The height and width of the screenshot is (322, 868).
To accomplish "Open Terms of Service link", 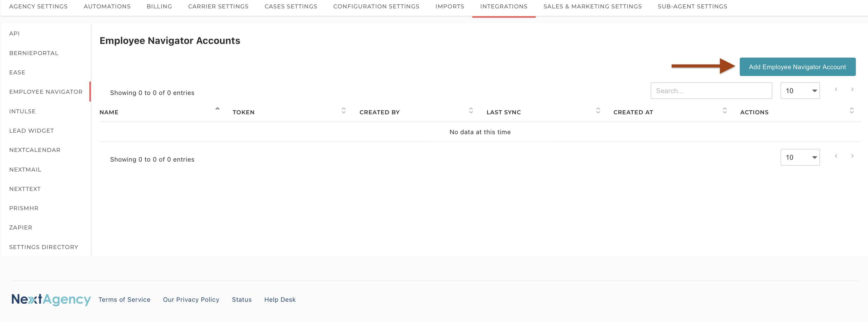I will coord(124,299).
